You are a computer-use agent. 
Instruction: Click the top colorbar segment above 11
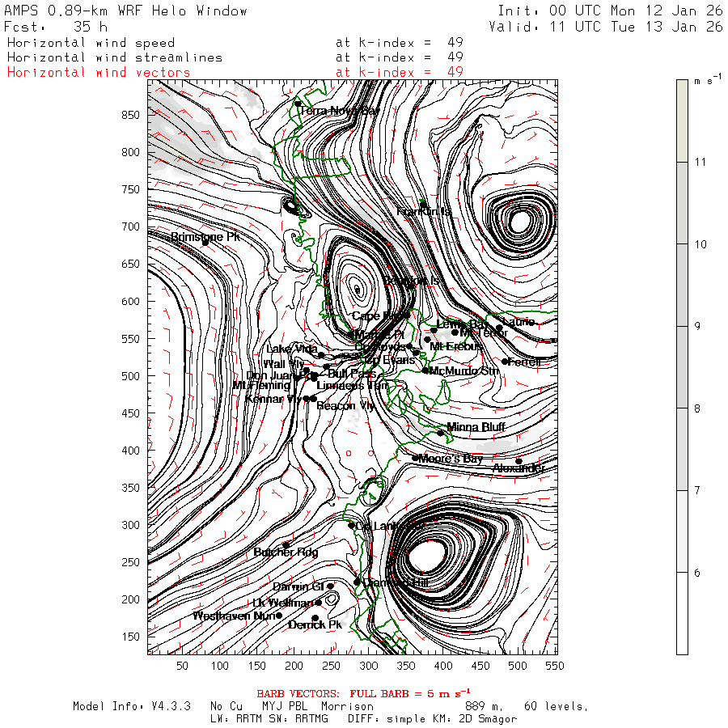point(682,121)
